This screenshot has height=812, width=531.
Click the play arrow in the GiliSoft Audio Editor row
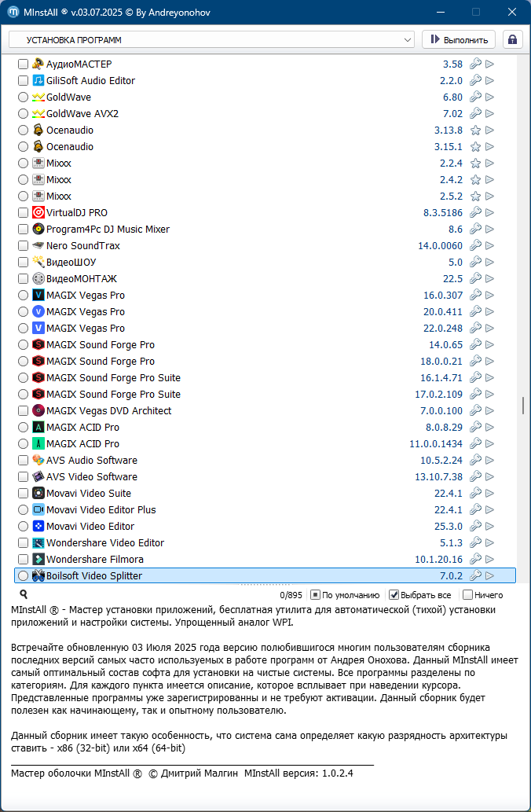click(x=489, y=81)
